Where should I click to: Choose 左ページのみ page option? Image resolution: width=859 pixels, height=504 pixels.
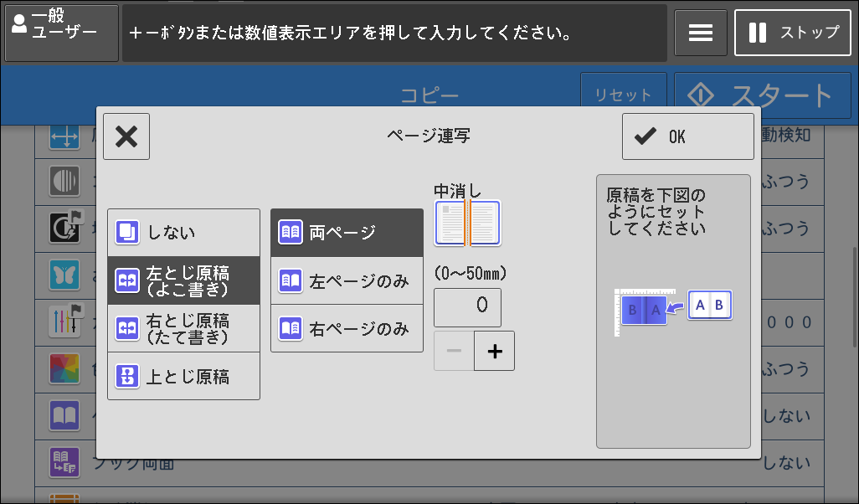347,281
